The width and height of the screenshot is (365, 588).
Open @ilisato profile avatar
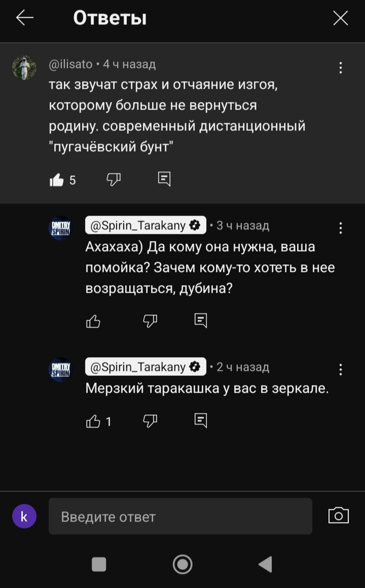click(25, 68)
